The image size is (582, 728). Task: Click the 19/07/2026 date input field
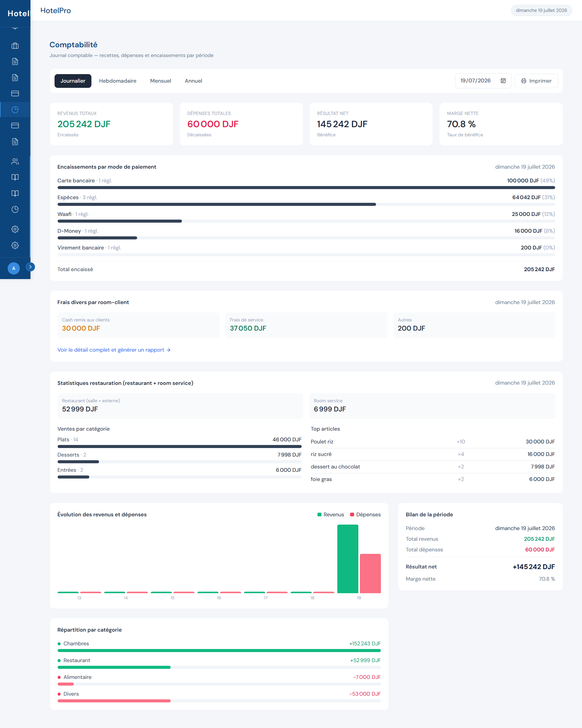(x=483, y=81)
